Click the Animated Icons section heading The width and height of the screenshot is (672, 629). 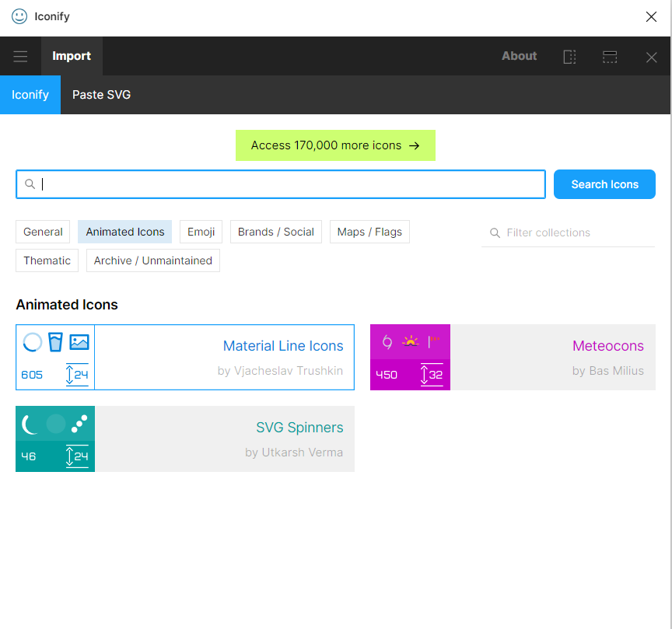coord(67,305)
